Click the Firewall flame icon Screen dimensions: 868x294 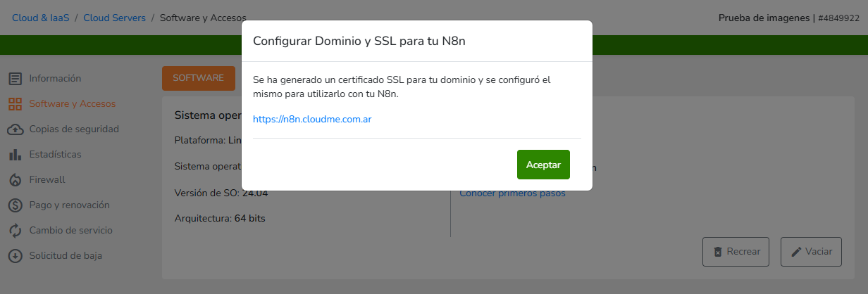pyautogui.click(x=15, y=180)
